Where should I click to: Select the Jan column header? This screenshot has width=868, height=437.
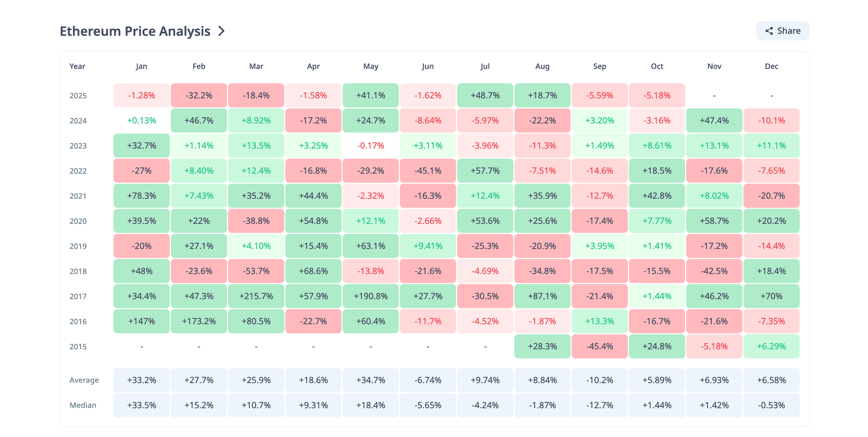(142, 66)
